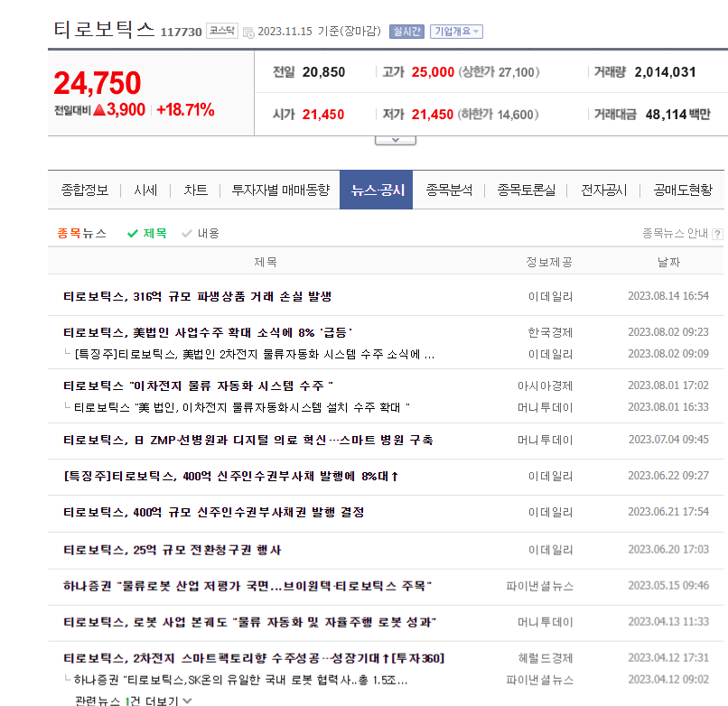Select the 뉴스·공시 tab
The image size is (728, 706).
point(376,190)
